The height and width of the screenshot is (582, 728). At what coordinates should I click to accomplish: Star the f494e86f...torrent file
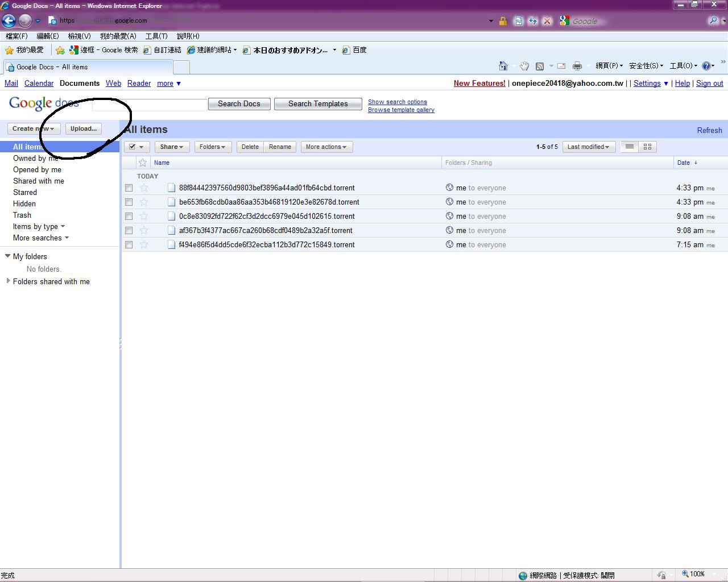(x=144, y=244)
